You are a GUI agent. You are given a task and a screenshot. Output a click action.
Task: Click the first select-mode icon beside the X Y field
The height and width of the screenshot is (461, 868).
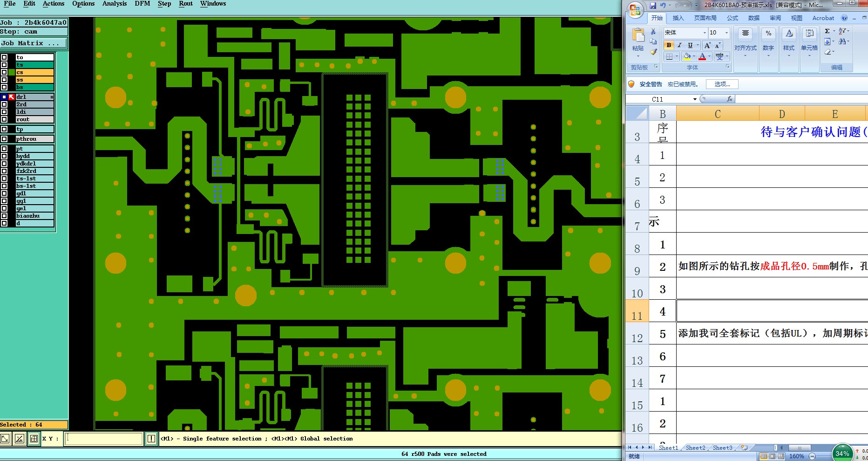(5, 439)
